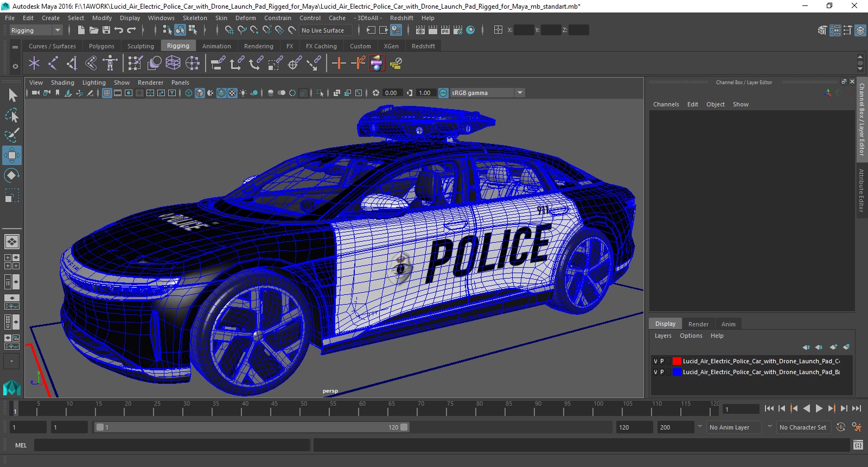Open the Quick Rig human figure icon
This screenshot has width=868, height=467.
pos(110,64)
